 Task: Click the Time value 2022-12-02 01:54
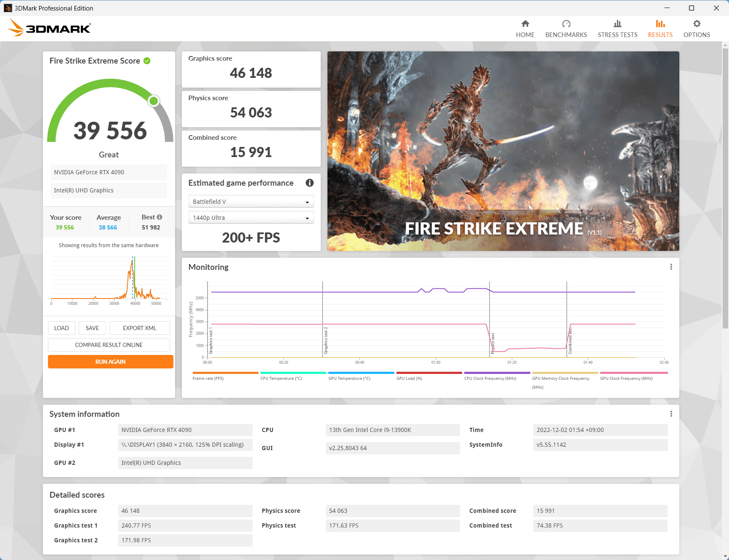point(600,430)
